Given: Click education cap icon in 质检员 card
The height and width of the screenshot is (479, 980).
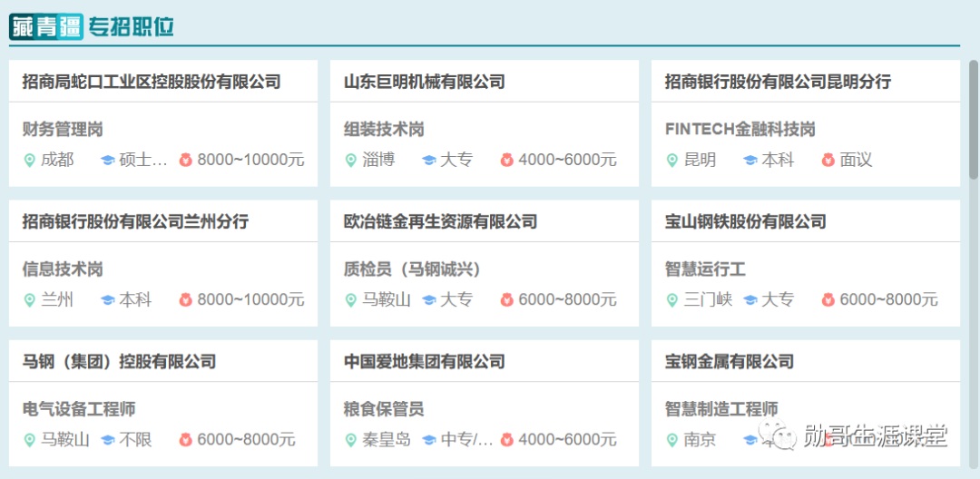Looking at the screenshot, I should [x=428, y=300].
